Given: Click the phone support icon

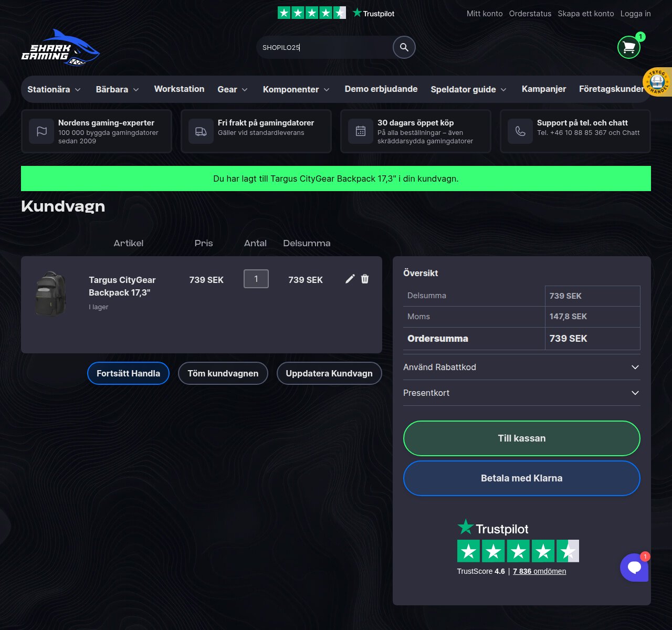Looking at the screenshot, I should click(x=520, y=131).
